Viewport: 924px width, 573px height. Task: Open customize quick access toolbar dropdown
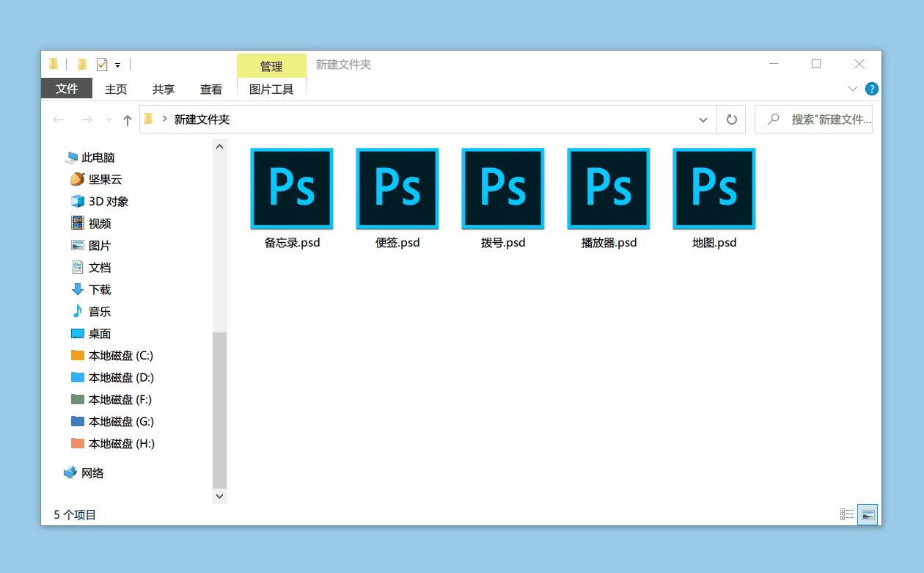[x=117, y=65]
